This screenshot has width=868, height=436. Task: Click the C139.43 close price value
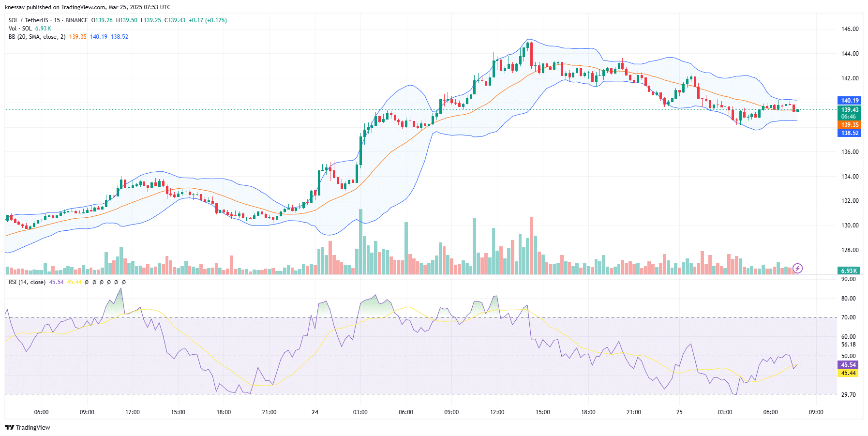pyautogui.click(x=175, y=20)
